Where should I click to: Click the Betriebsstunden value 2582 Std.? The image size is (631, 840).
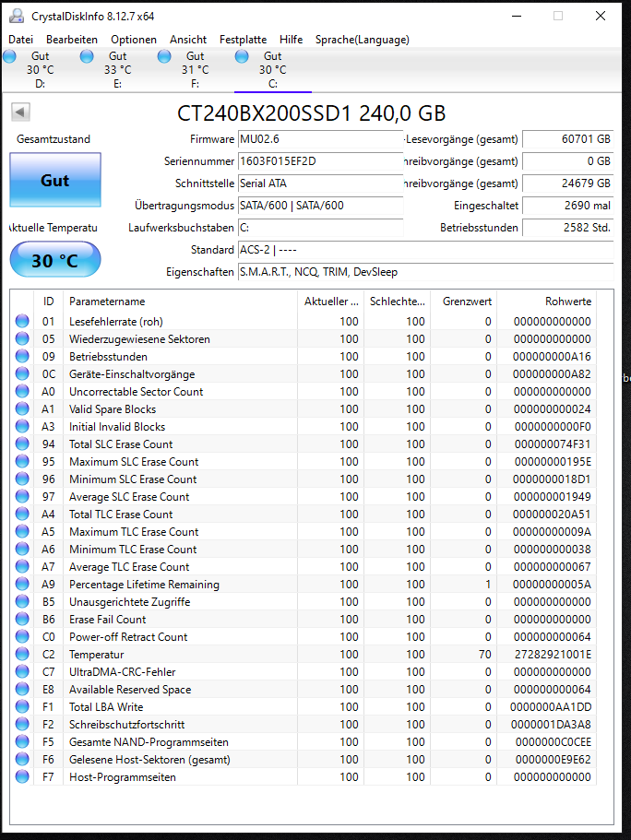click(x=567, y=228)
